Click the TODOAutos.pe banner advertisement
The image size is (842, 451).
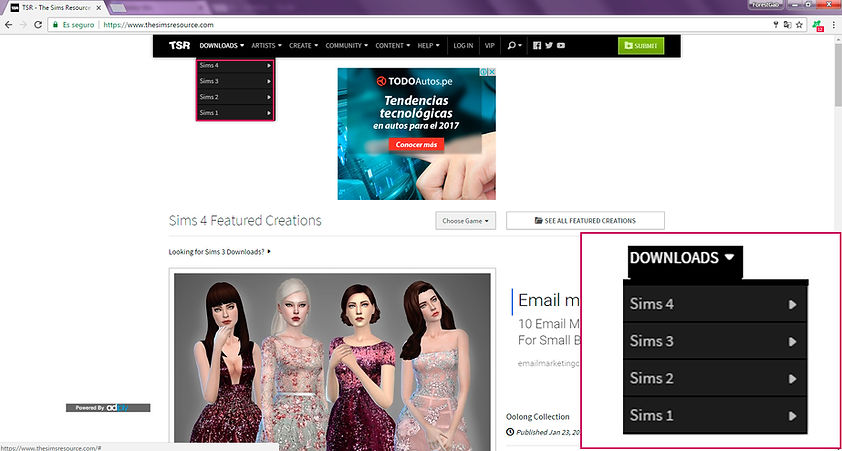[416, 134]
